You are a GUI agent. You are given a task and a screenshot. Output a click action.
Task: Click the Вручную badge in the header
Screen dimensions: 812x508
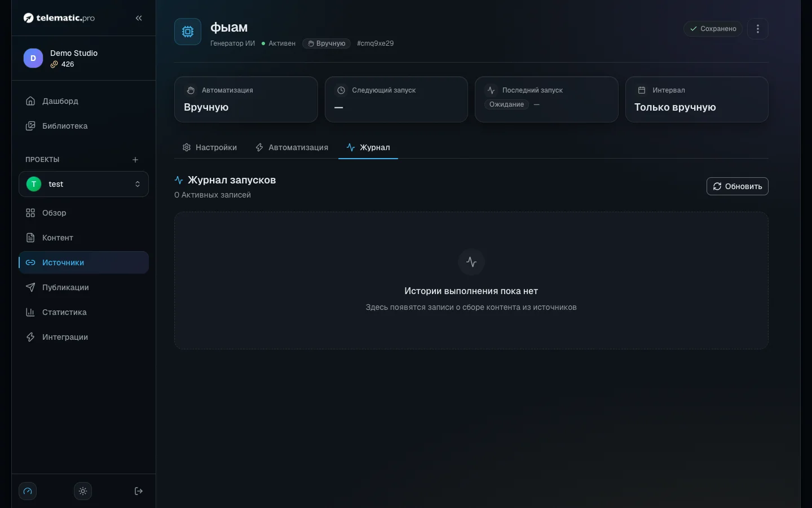326,43
